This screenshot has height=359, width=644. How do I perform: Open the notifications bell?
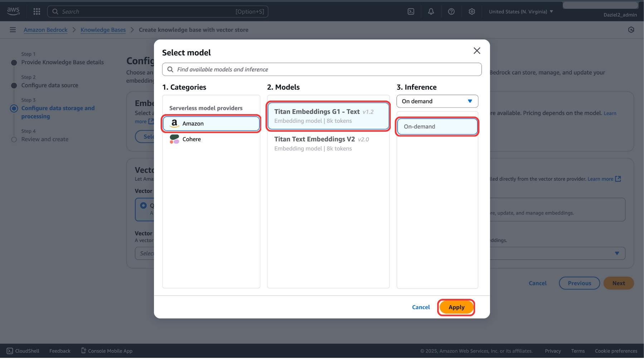[x=430, y=11]
